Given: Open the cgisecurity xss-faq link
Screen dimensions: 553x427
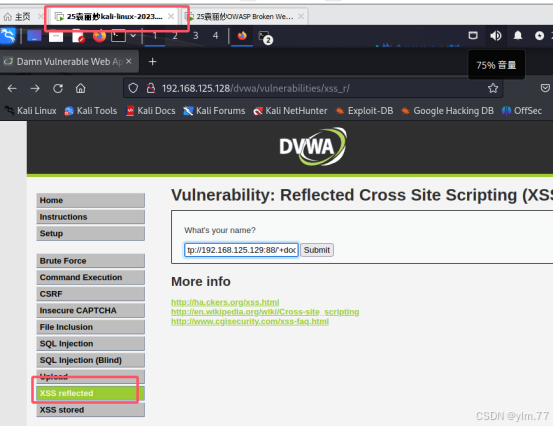Looking at the screenshot, I should pyautogui.click(x=250, y=321).
